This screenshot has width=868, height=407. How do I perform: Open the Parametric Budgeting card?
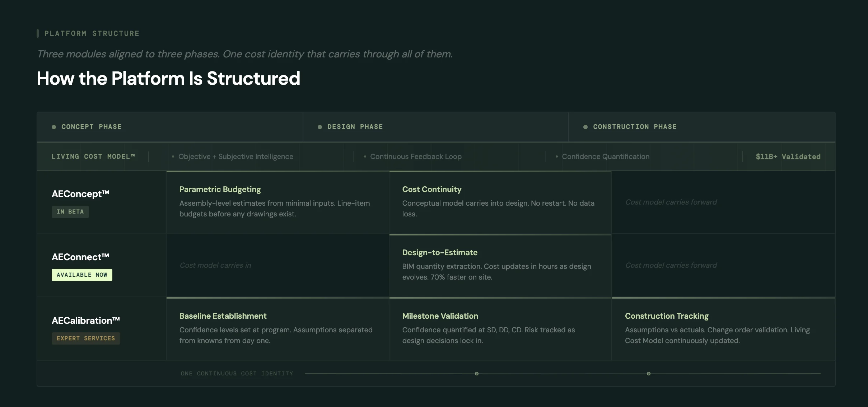tap(277, 202)
